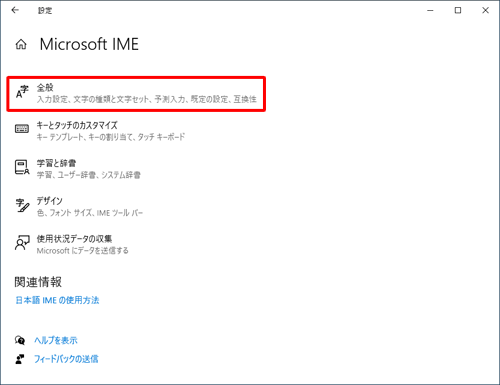
Task: Open the 全般 settings category
Action: (136, 94)
